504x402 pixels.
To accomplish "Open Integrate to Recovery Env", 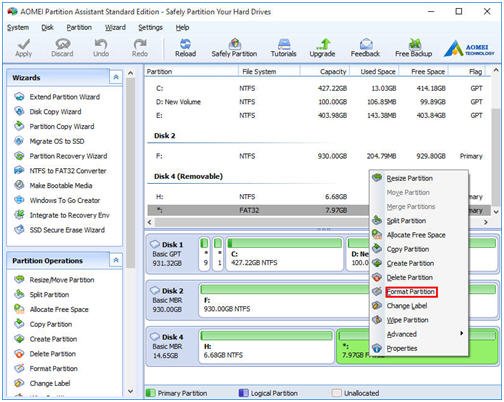I will [62, 215].
